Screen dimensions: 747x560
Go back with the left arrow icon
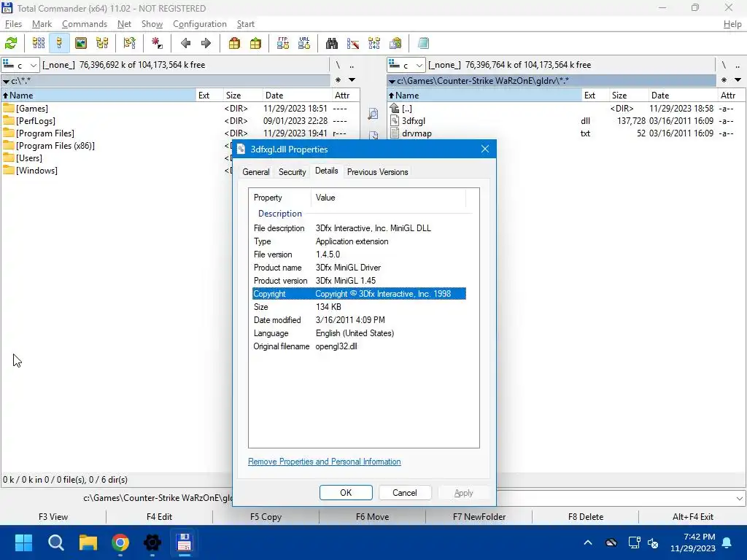click(x=185, y=43)
